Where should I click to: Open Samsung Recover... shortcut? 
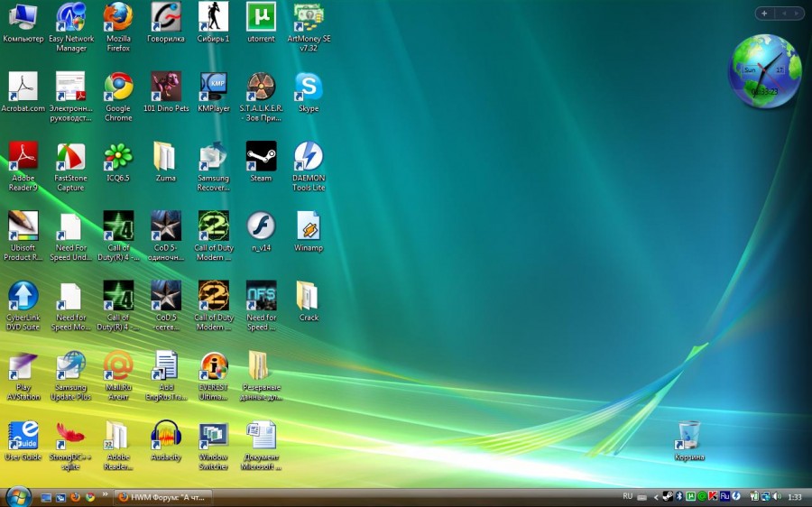pyautogui.click(x=213, y=167)
